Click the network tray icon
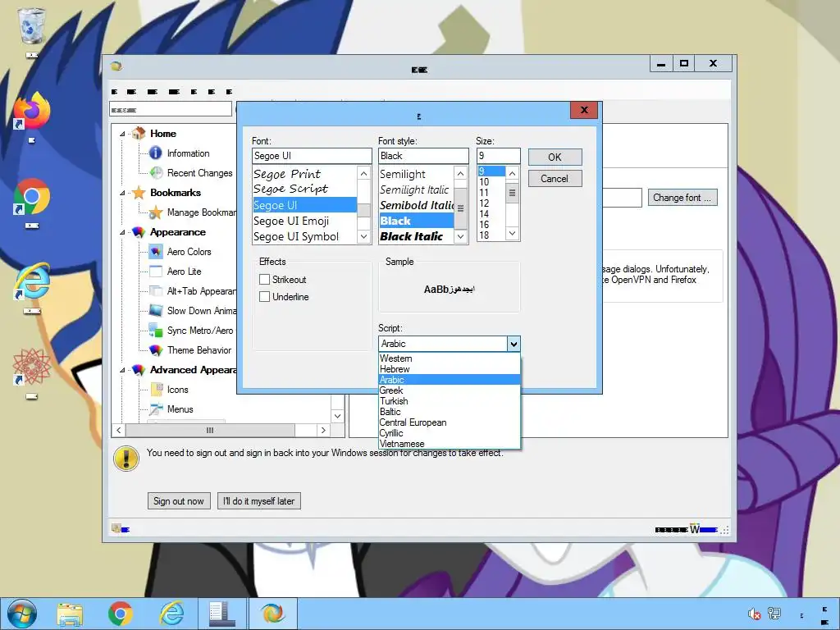This screenshot has width=840, height=630. pyautogui.click(x=774, y=614)
